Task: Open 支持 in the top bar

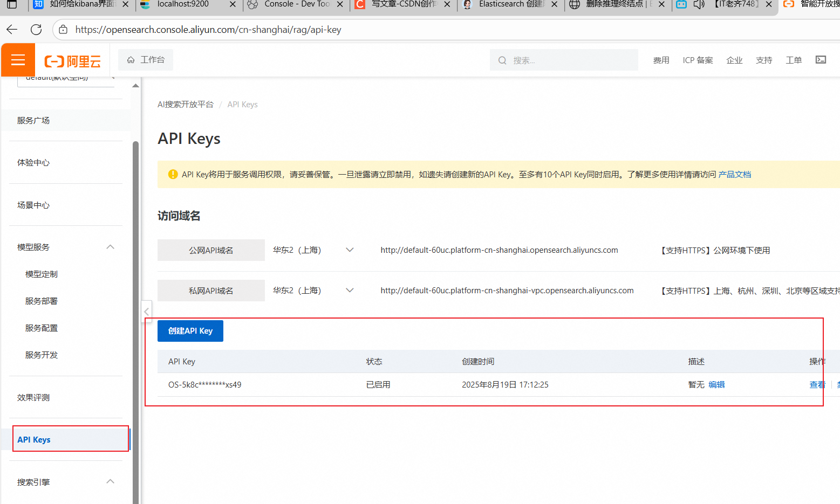Action: click(764, 60)
